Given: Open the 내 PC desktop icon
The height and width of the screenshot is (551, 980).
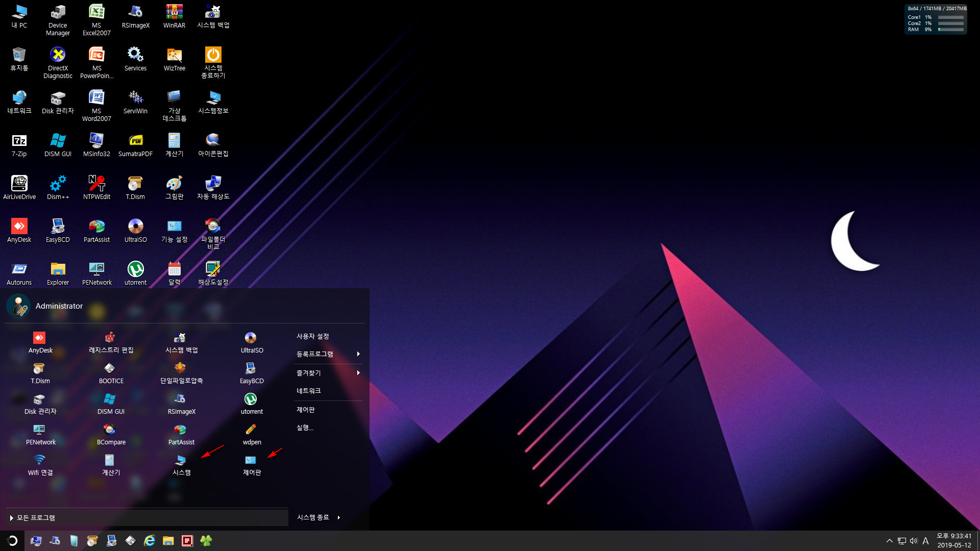Looking at the screenshot, I should point(19,16).
